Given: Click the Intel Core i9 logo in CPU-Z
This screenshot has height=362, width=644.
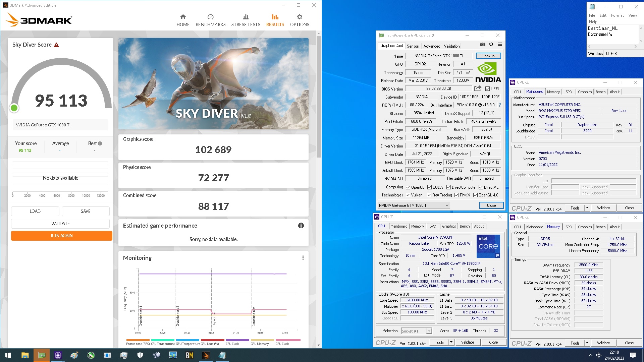Looking at the screenshot, I should 488,246.
